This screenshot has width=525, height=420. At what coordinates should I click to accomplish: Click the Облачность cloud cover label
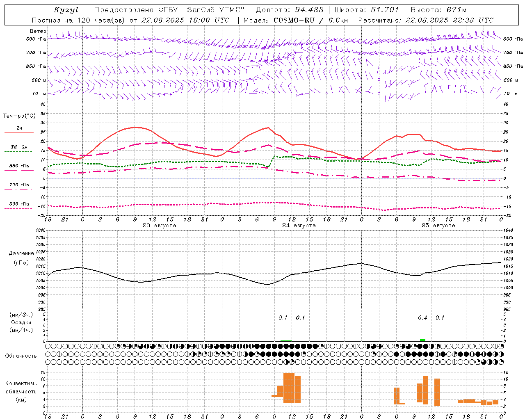coord(21,356)
